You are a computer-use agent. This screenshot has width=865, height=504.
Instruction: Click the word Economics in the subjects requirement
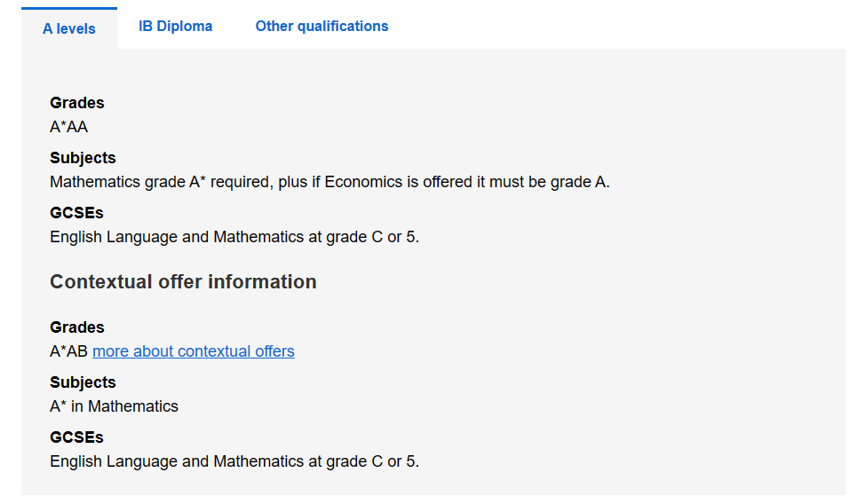[363, 182]
